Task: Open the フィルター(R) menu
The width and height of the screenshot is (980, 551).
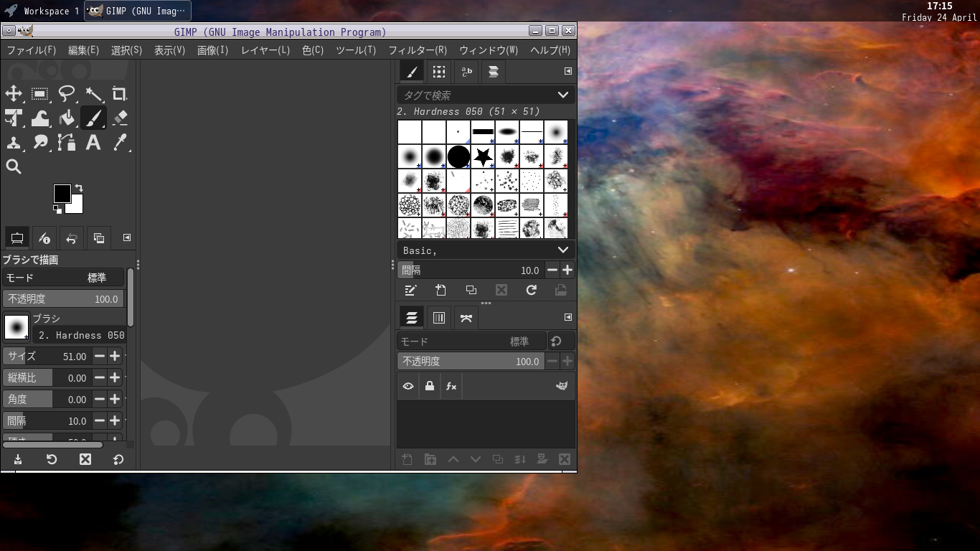Action: click(418, 50)
